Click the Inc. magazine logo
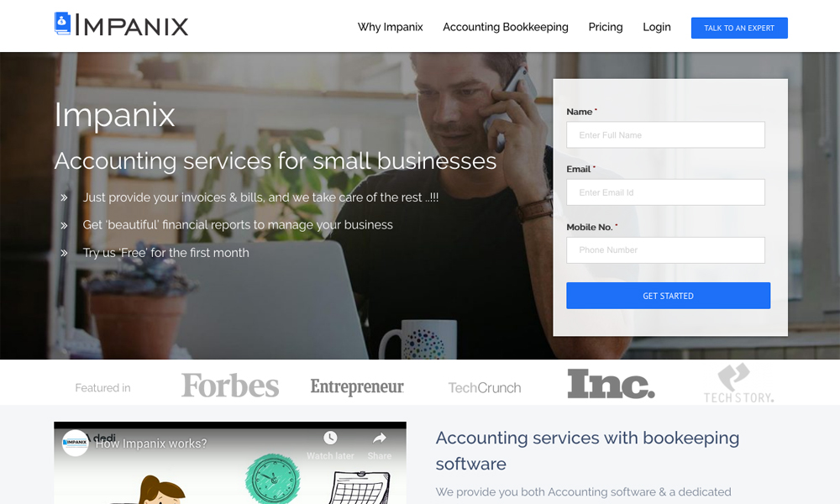840x504 pixels. tap(611, 384)
